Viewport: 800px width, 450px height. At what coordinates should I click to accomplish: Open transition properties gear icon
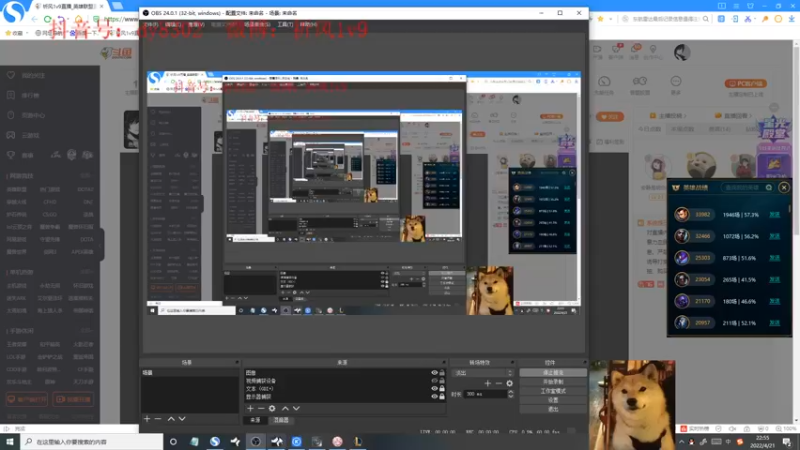click(x=509, y=383)
